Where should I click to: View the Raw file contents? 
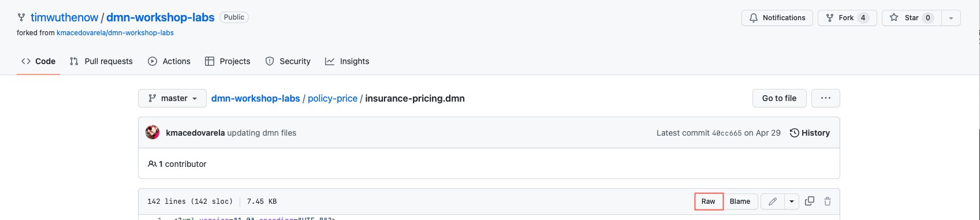(709, 202)
